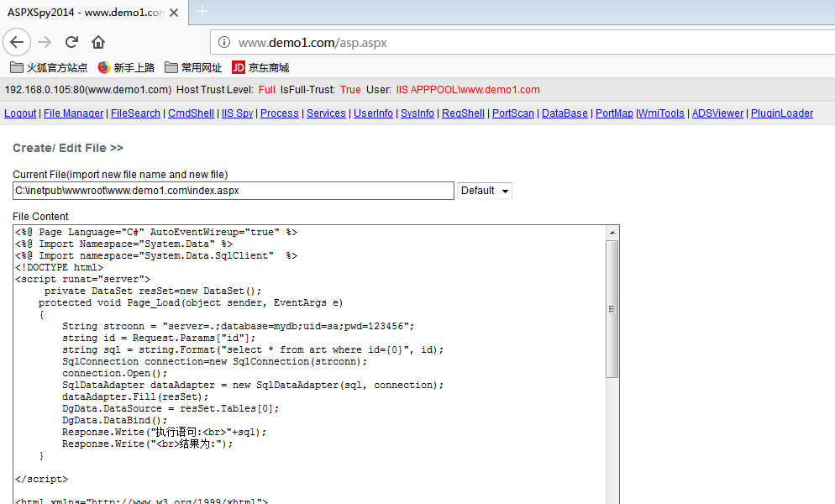Viewport: 835px width, 504px height.
Task: Open the PortScan link
Action: tap(512, 113)
